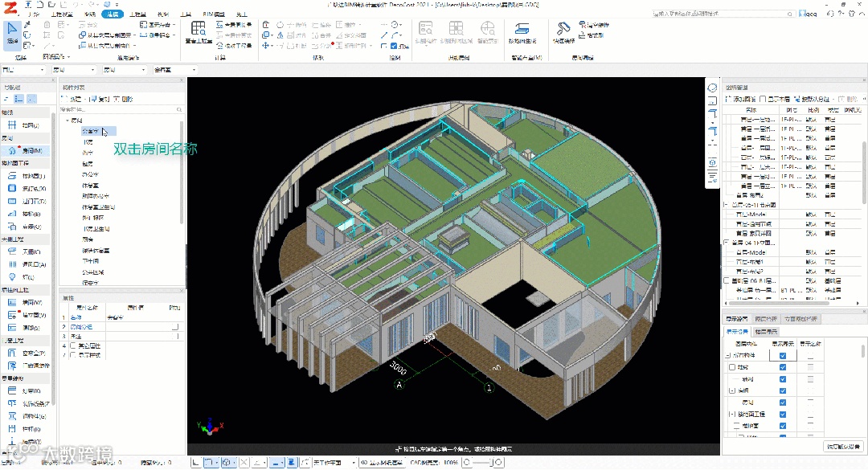
Task: Open the 轴网 grid item in navigation
Action: [x=25, y=125]
